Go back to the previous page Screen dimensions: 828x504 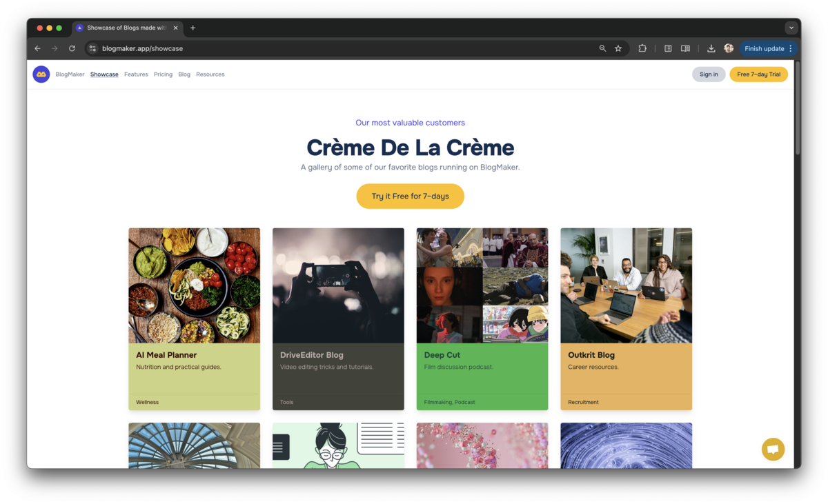pos(37,49)
